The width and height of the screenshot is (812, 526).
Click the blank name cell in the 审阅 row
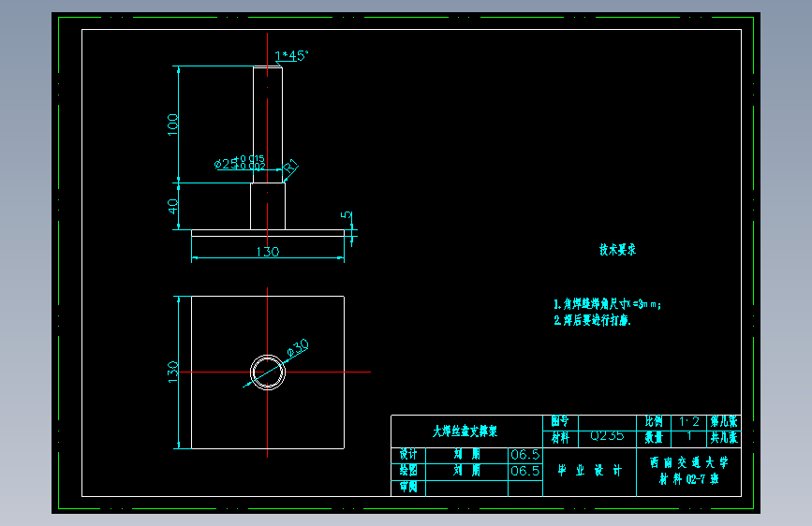466,489
